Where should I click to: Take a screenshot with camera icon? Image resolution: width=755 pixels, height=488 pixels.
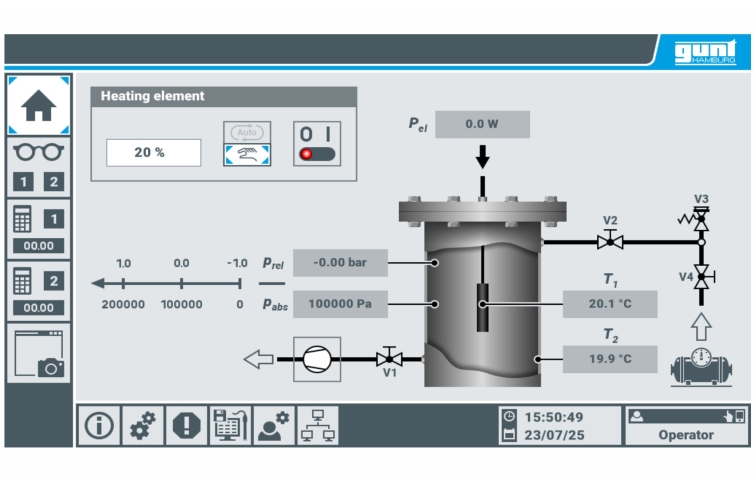(38, 353)
